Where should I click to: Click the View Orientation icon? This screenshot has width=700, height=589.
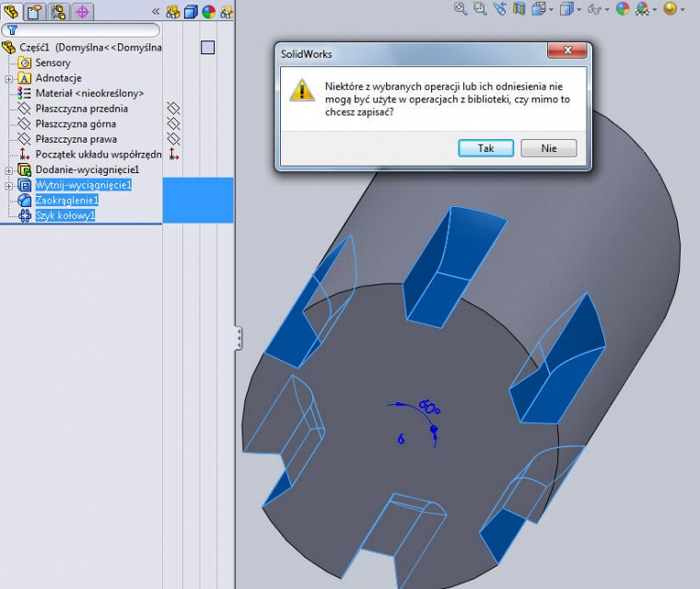click(539, 8)
